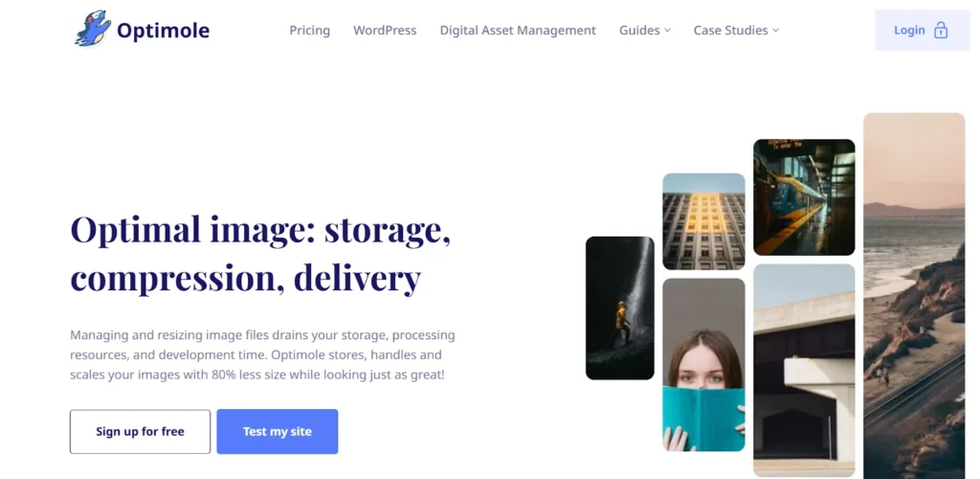Select the subway train station thumbnail
The width and height of the screenshot is (980, 479).
click(x=804, y=197)
